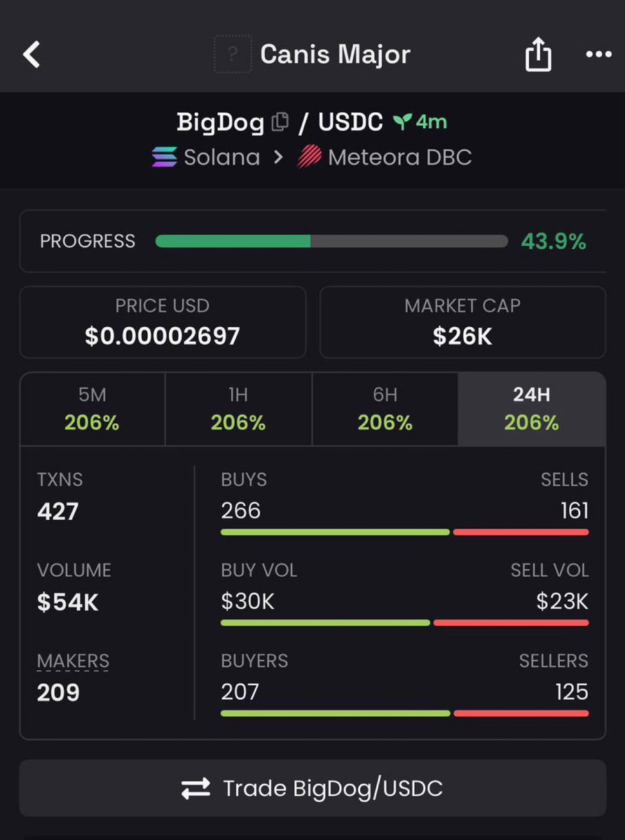
Task: Tap the Price USD box
Action: [x=163, y=322]
